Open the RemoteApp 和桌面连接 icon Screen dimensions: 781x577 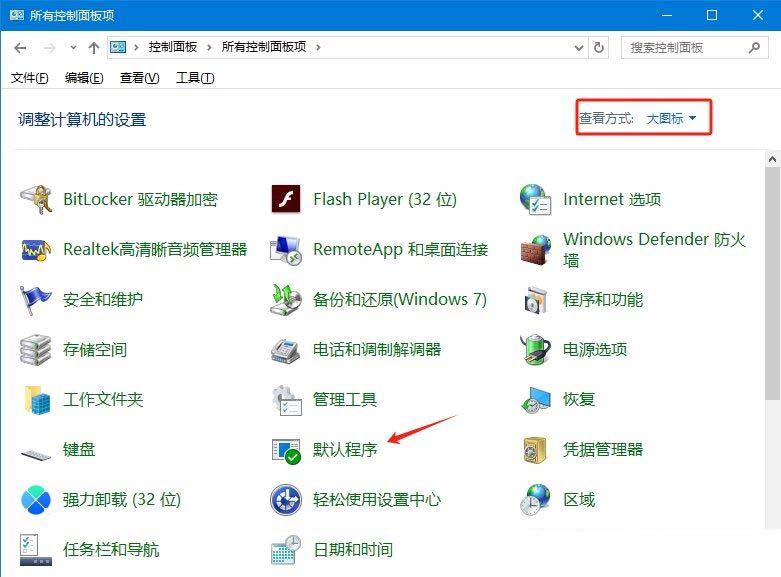(286, 250)
